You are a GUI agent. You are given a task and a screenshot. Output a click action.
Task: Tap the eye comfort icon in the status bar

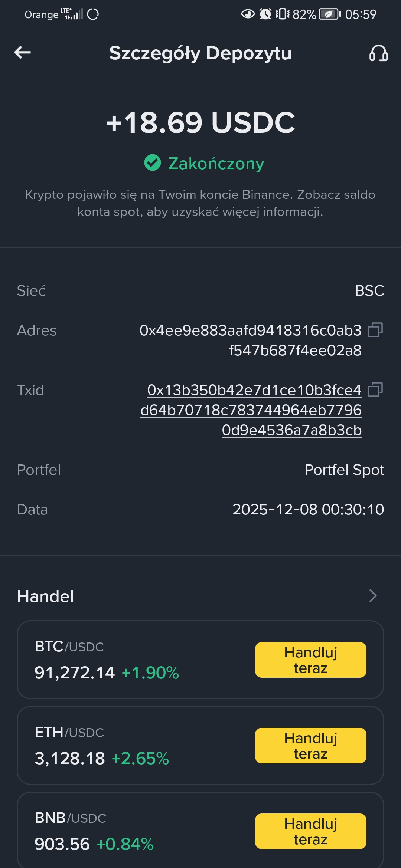click(248, 14)
